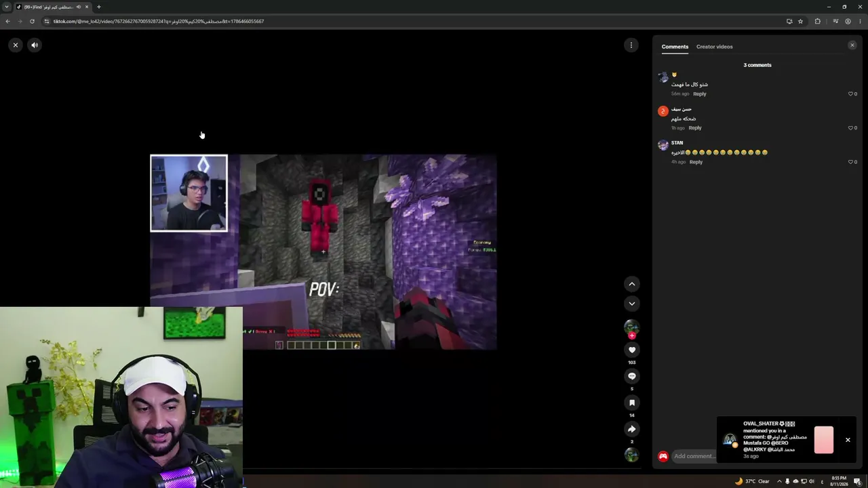Open the Chrome three-dot menu
The width and height of the screenshot is (868, 488).
pyautogui.click(x=860, y=21)
